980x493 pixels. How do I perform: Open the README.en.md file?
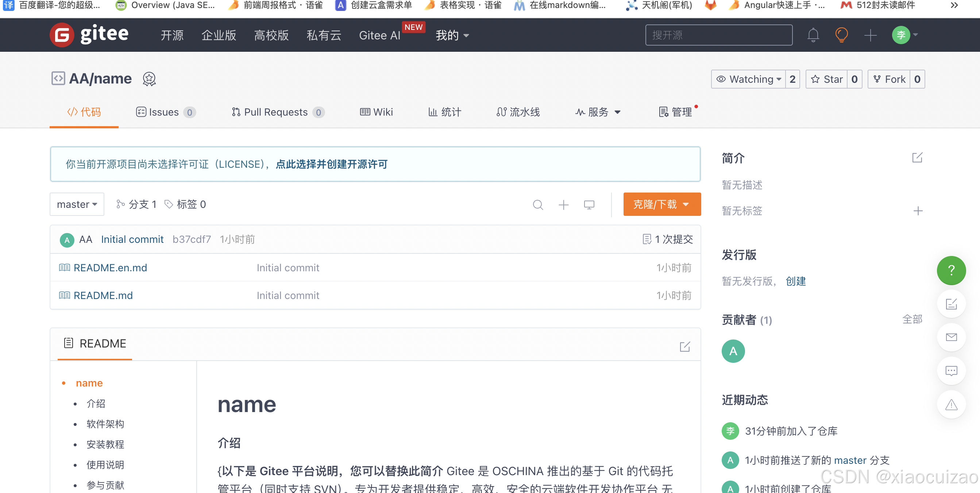110,268
